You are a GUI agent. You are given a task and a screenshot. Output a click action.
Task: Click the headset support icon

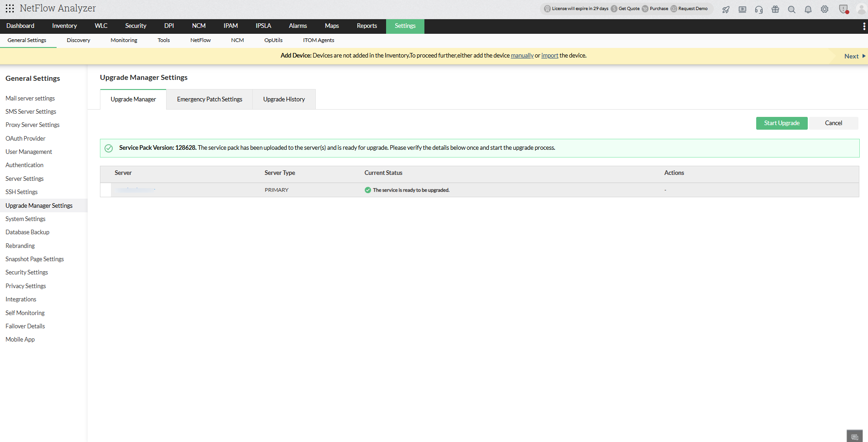click(759, 9)
